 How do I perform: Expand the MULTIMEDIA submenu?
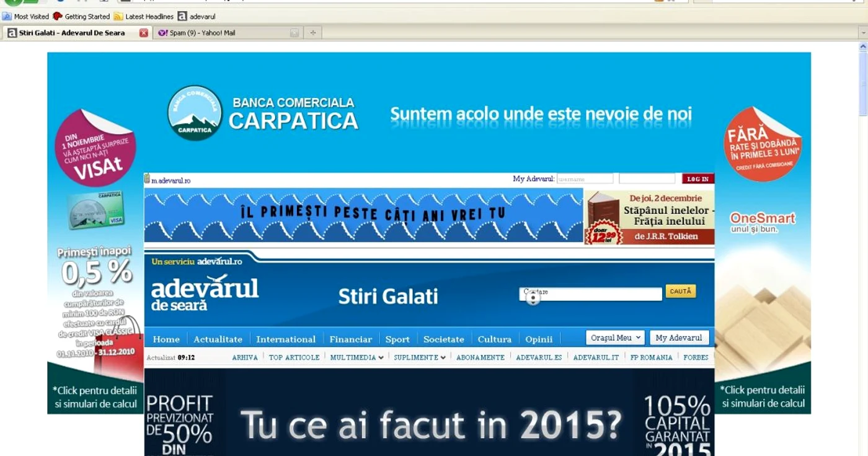tap(356, 357)
